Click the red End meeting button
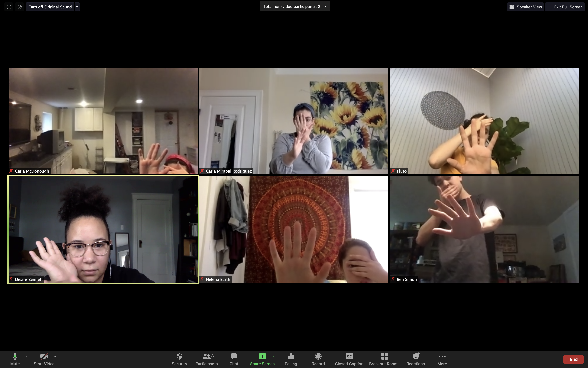This screenshot has height=368, width=588. (x=573, y=359)
